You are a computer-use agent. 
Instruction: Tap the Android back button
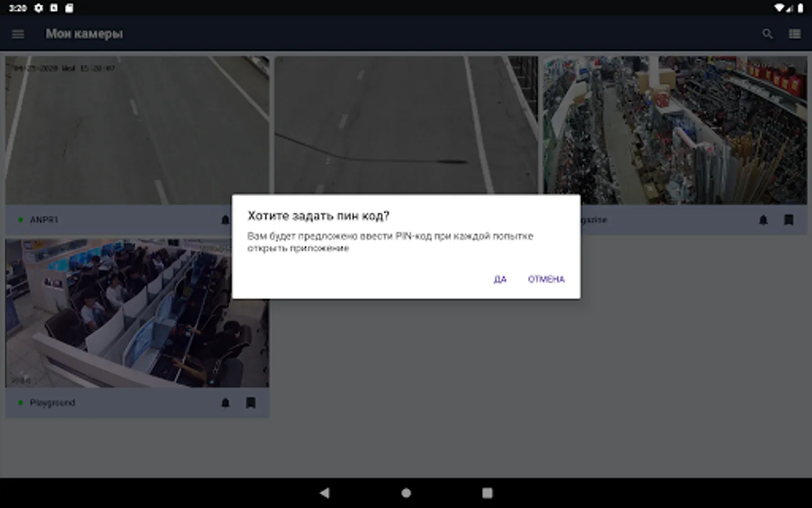tap(324, 493)
